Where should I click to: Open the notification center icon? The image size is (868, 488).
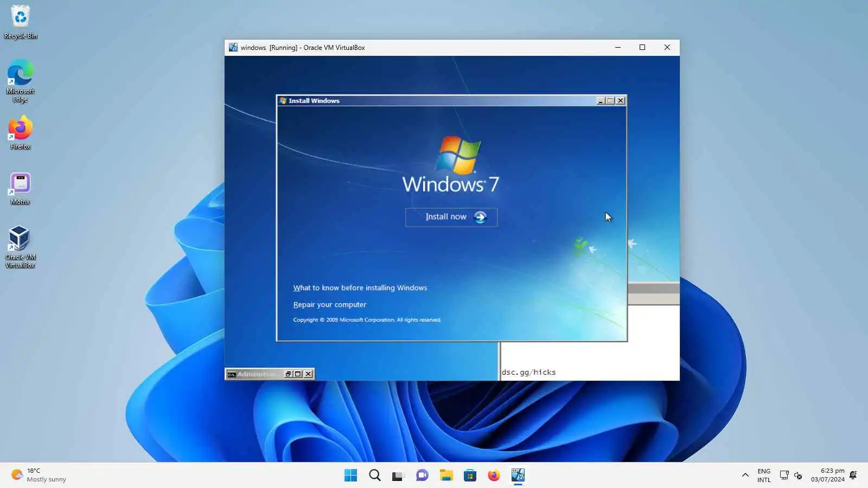[x=853, y=476]
